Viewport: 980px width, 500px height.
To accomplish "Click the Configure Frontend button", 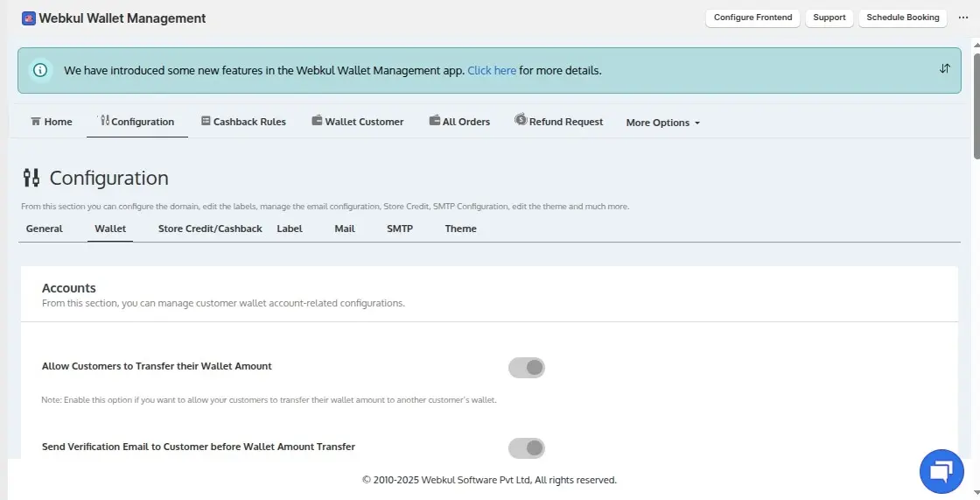I will tap(752, 18).
